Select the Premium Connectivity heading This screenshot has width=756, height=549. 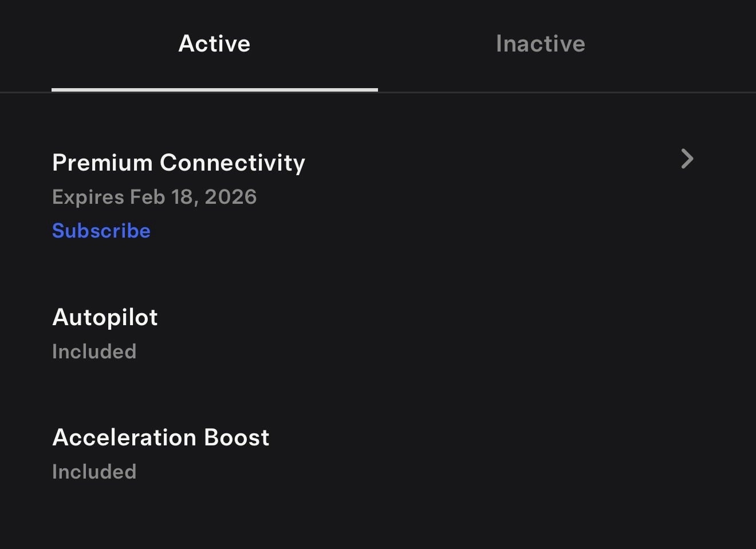tap(179, 163)
